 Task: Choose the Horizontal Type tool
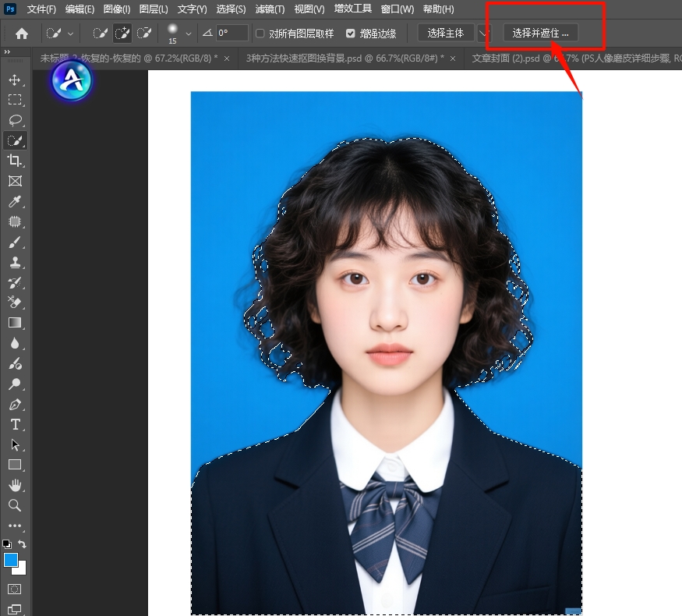[15, 424]
